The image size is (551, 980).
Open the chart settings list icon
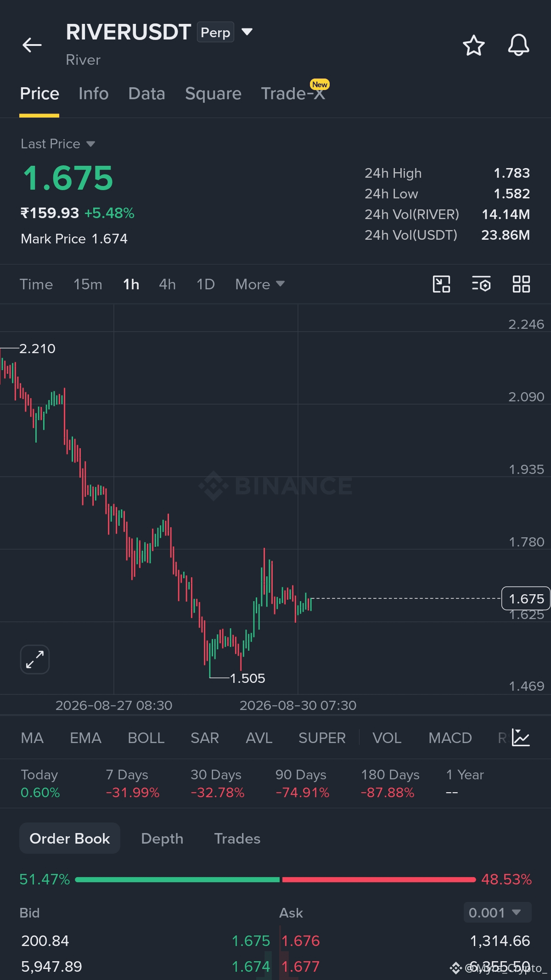[x=481, y=284]
